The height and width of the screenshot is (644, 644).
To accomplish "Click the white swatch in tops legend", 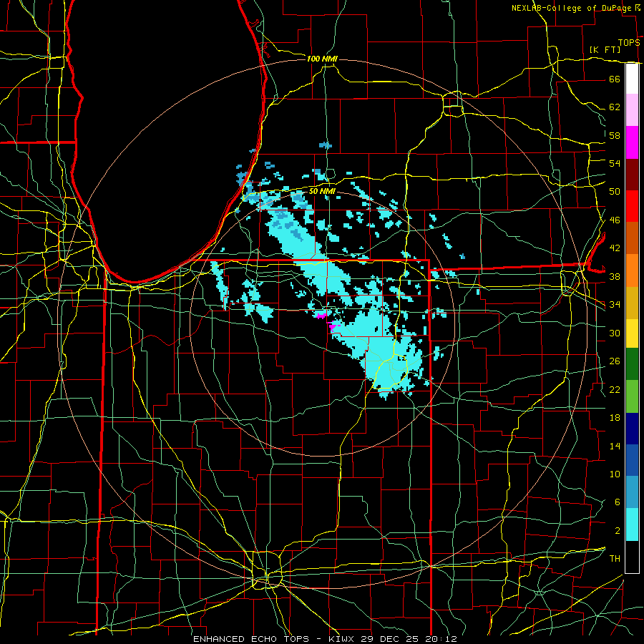I will (632, 79).
